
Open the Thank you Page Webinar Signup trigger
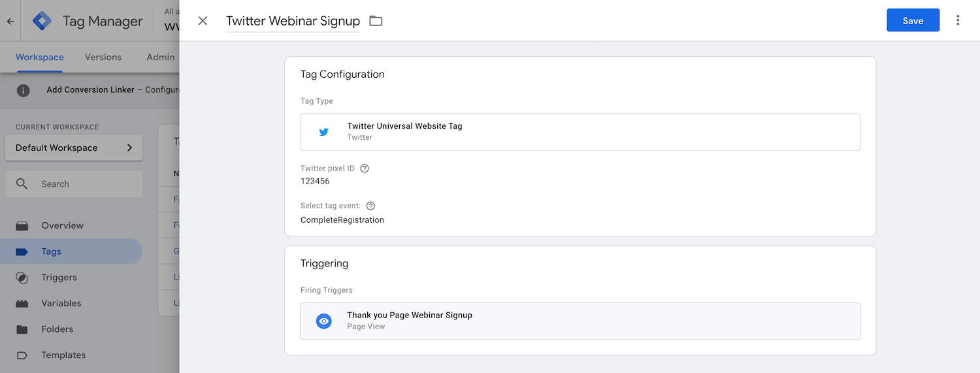click(580, 321)
